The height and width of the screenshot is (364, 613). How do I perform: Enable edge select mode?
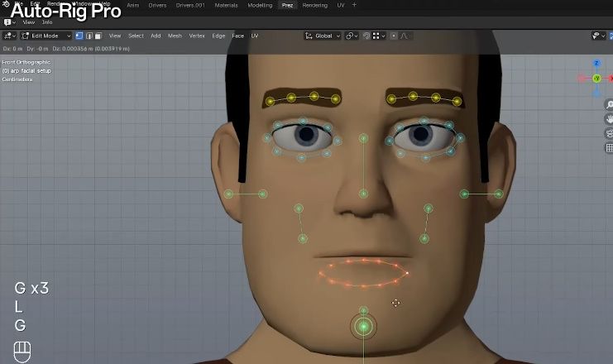(x=89, y=36)
